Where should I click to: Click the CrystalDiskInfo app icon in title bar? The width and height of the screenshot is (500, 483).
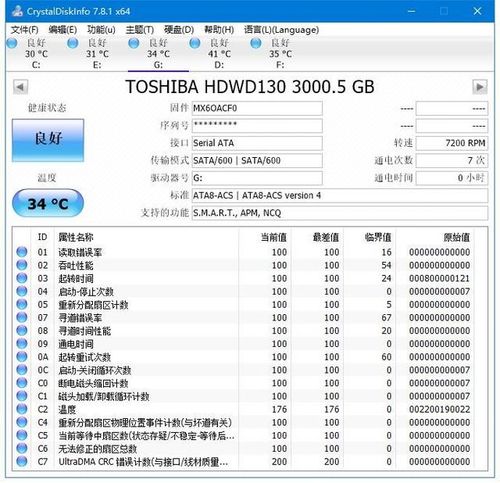tap(17, 11)
